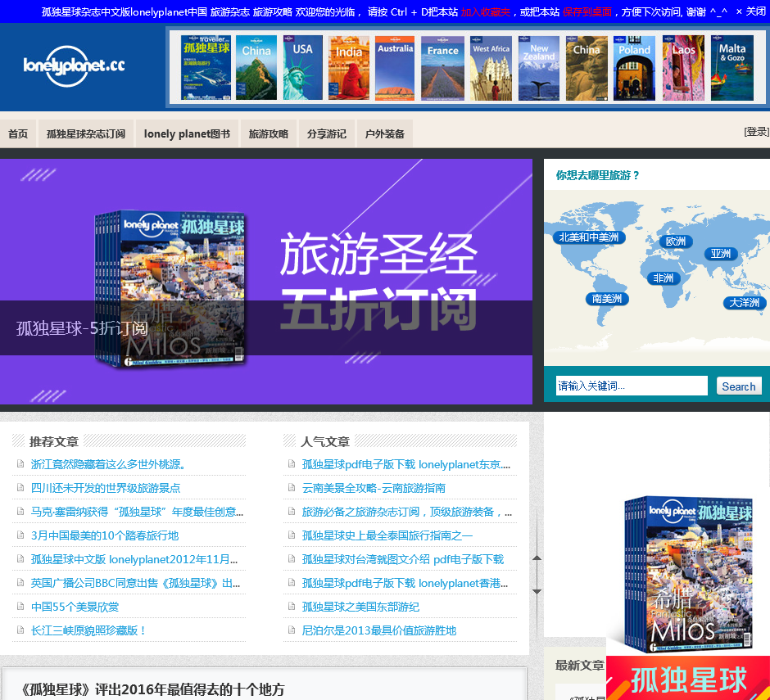Select 亚洲 on the world map
Screen dimensions: 770x700
pyautogui.click(x=720, y=253)
